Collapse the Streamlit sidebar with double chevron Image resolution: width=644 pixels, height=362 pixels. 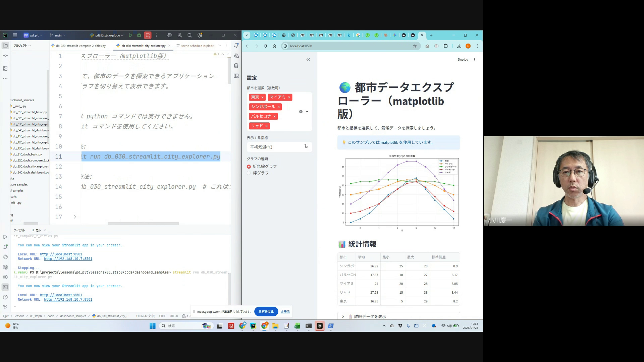click(x=308, y=60)
